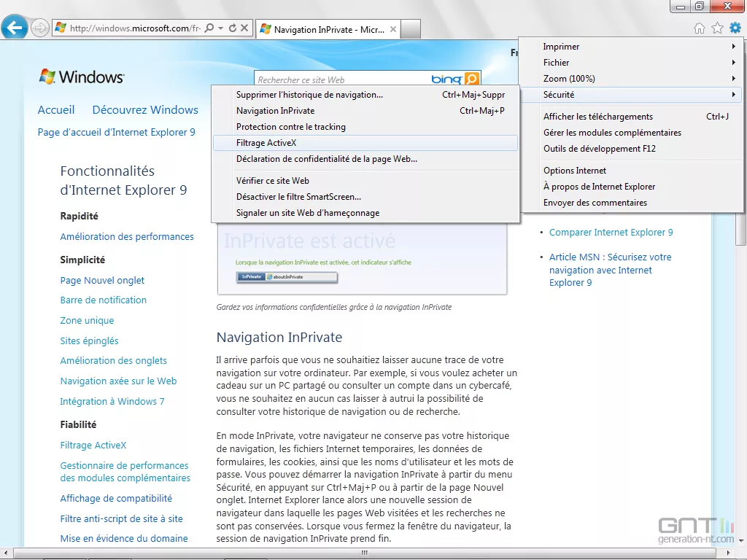Open Navigation axée sur le Web link
747x560 pixels.
coord(118,381)
